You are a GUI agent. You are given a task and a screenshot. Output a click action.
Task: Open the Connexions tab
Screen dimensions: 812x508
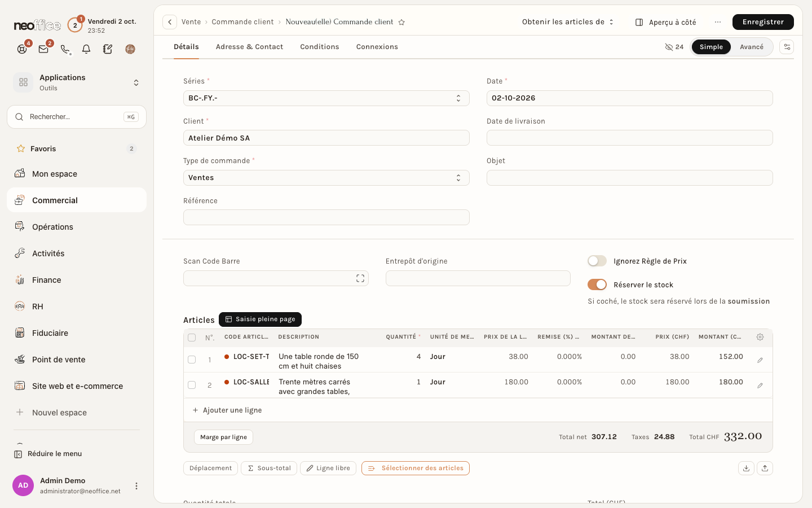pyautogui.click(x=377, y=47)
